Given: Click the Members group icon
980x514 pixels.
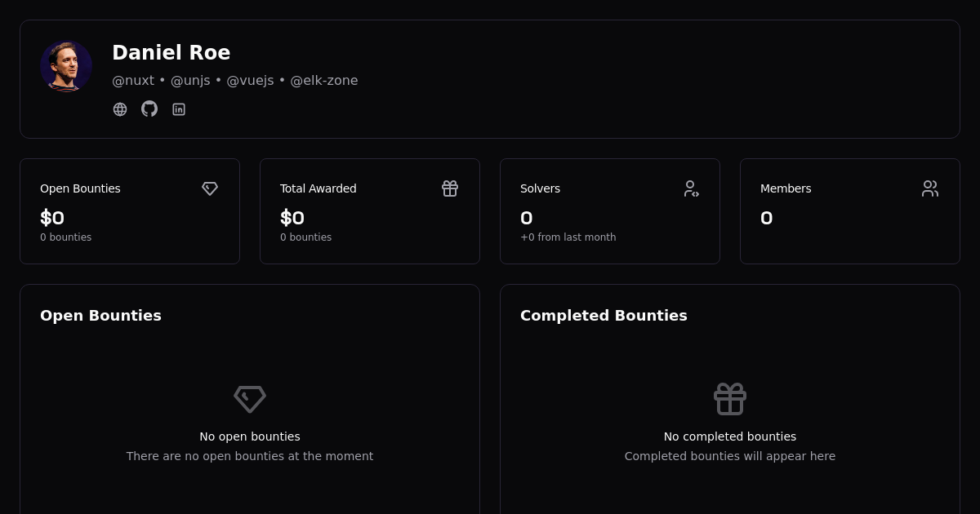Looking at the screenshot, I should point(930,188).
